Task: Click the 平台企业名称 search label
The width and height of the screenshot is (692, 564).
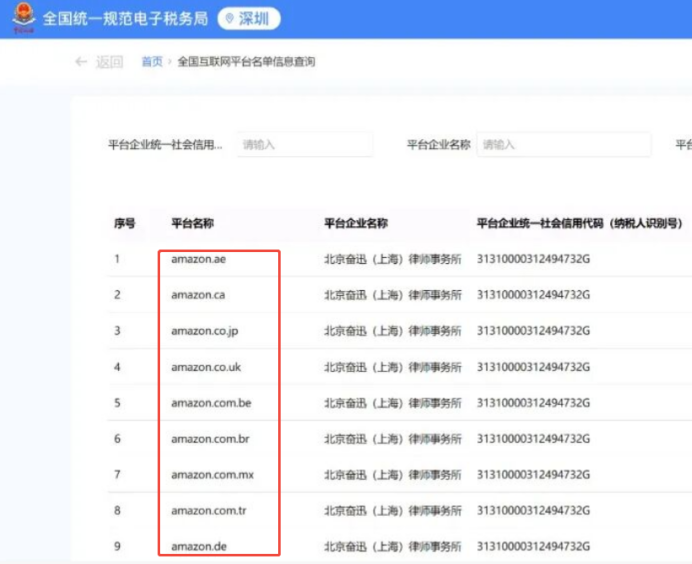Action: coord(439,144)
